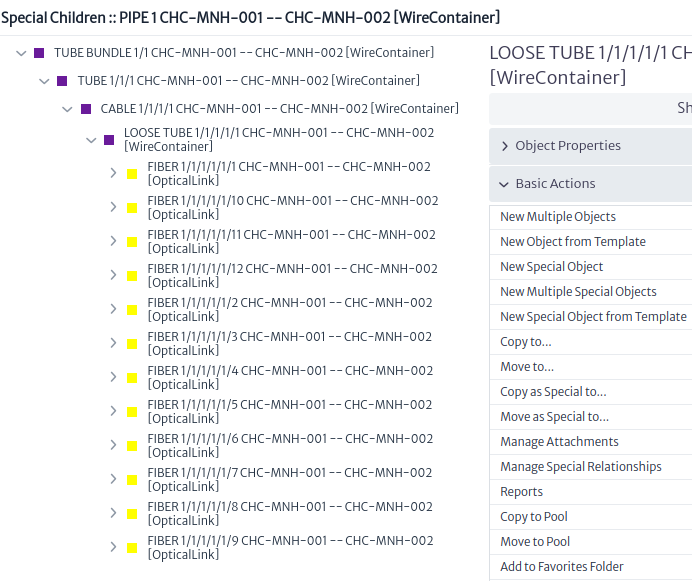The image size is (692, 581).
Task: Click purple icon of TUBE 1/1/1
Action: (x=62, y=81)
